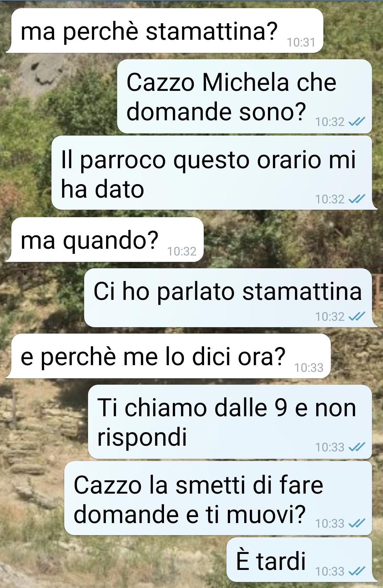Tap the 'Il parroco questo orario mi ha dato' message
The height and width of the screenshot is (588, 383).
[213, 172]
